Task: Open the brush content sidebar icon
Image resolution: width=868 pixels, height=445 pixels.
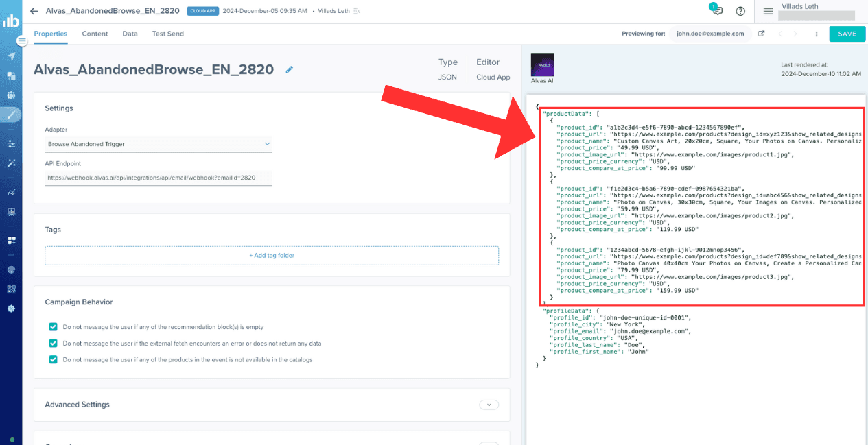Action: (x=11, y=115)
